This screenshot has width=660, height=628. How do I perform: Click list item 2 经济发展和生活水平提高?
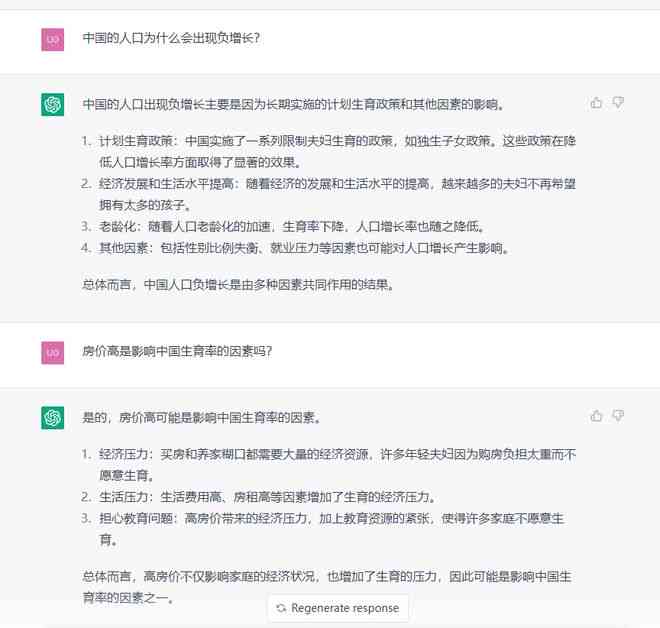(x=329, y=194)
